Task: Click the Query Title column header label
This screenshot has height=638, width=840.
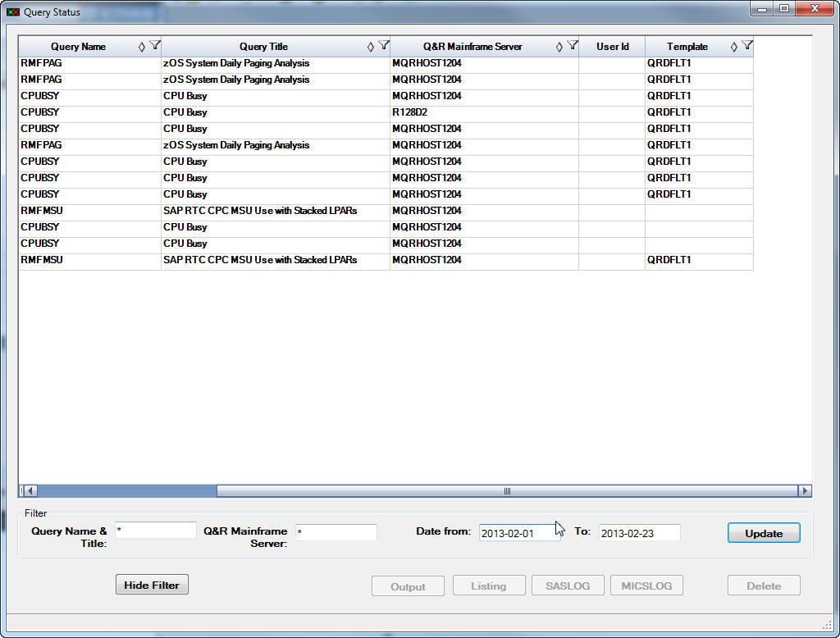Action: [263, 47]
